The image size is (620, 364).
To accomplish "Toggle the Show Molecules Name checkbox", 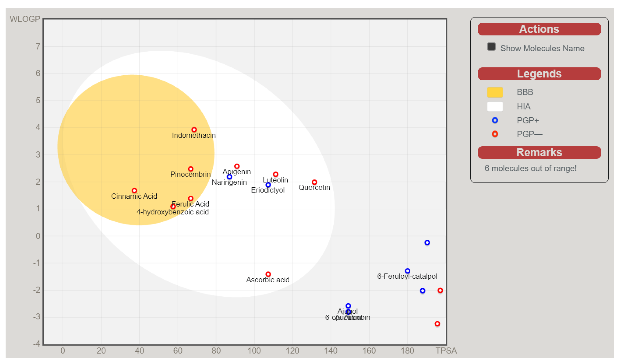I will (x=491, y=47).
